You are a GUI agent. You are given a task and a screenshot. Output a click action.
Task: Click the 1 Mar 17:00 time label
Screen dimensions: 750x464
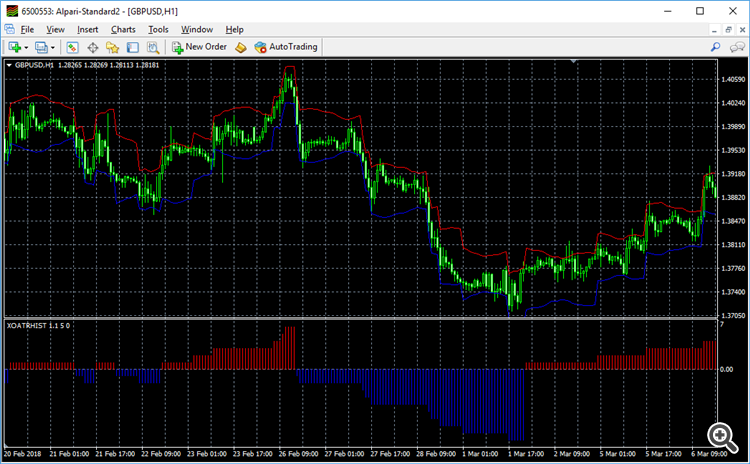click(528, 454)
